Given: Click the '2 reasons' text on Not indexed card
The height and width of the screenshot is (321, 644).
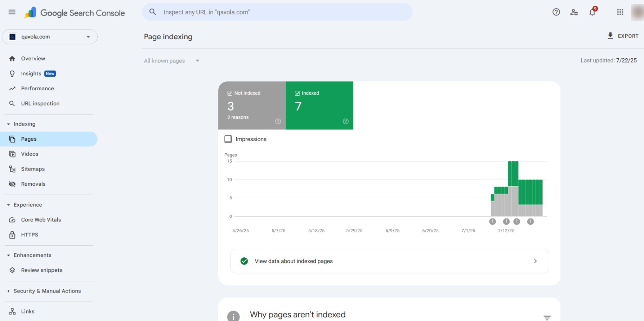Looking at the screenshot, I should coord(238,117).
